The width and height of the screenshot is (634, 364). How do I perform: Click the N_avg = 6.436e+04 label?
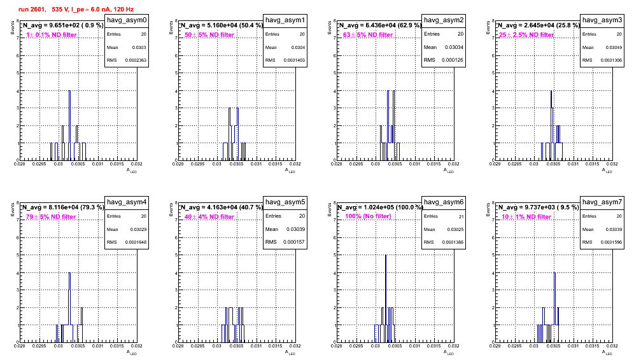point(380,25)
